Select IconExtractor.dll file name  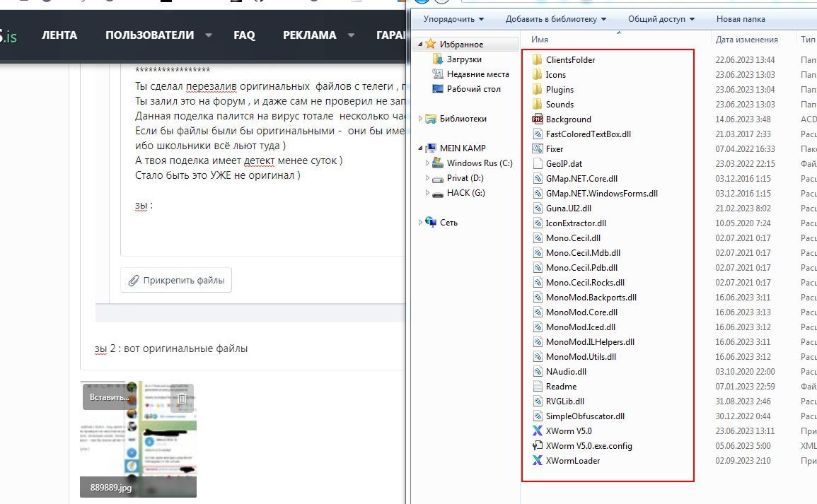point(576,223)
